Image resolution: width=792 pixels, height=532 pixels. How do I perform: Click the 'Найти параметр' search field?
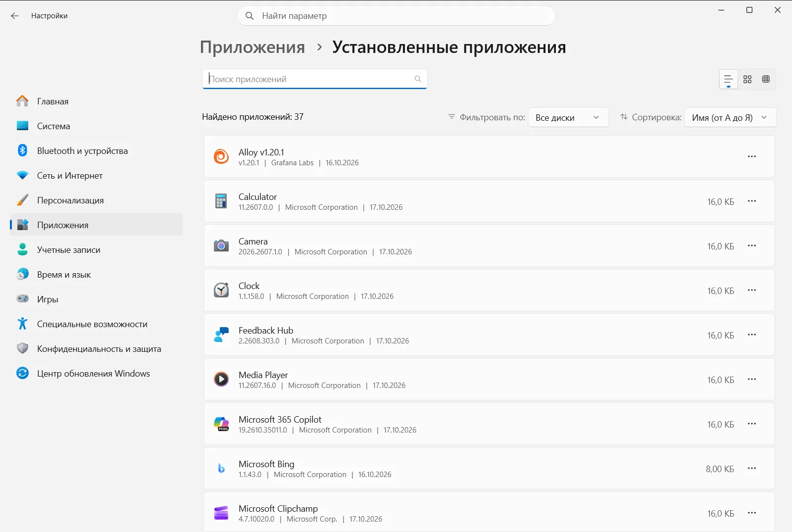click(x=396, y=16)
